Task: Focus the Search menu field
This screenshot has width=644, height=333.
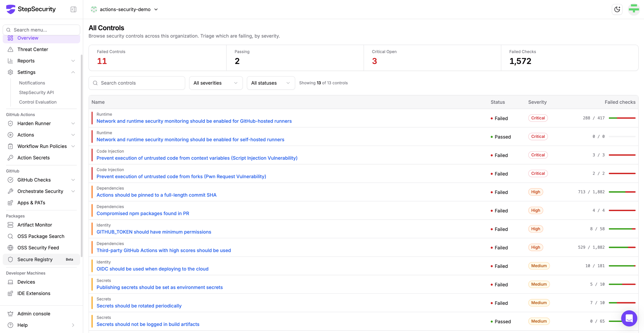Action: tap(42, 30)
